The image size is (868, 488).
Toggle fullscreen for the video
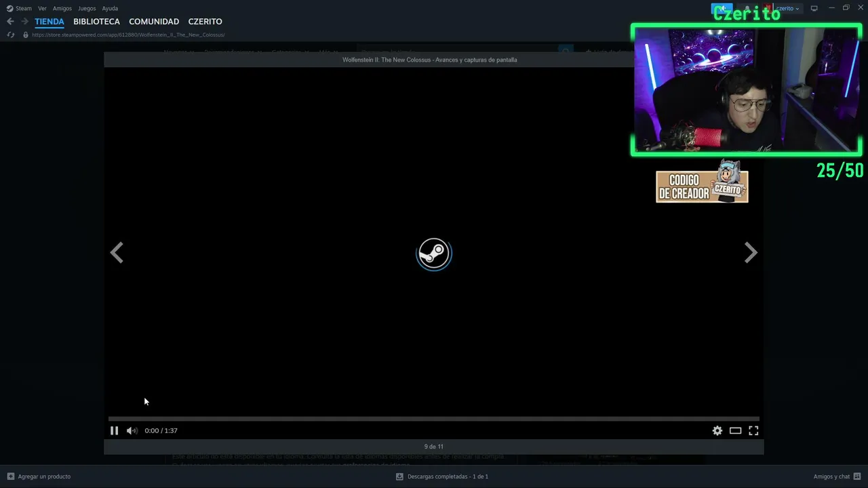(753, 430)
